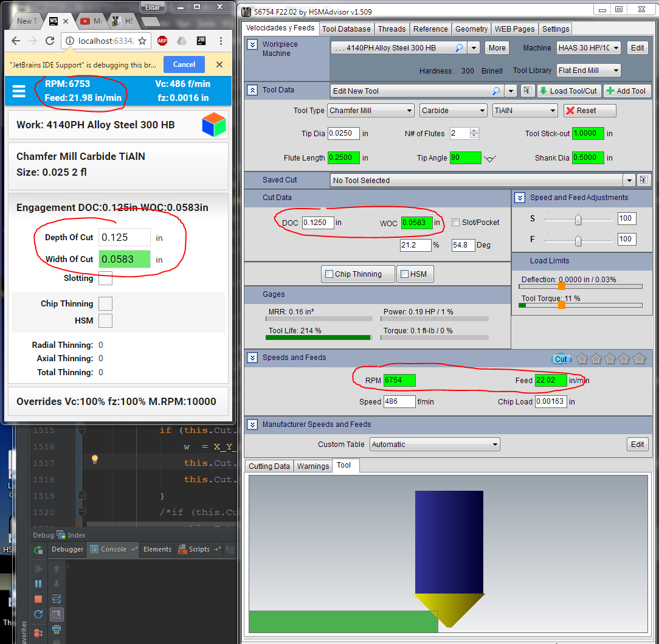The width and height of the screenshot is (659, 644).
Task: Click the Load Tool/Cut button
Action: [x=569, y=91]
